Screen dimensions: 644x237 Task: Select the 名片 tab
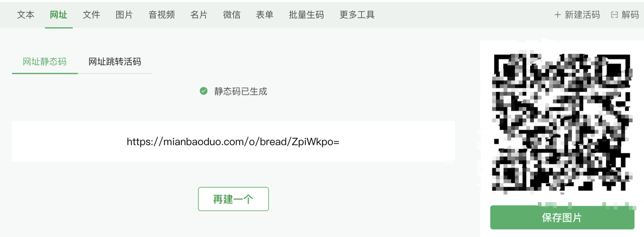click(199, 15)
